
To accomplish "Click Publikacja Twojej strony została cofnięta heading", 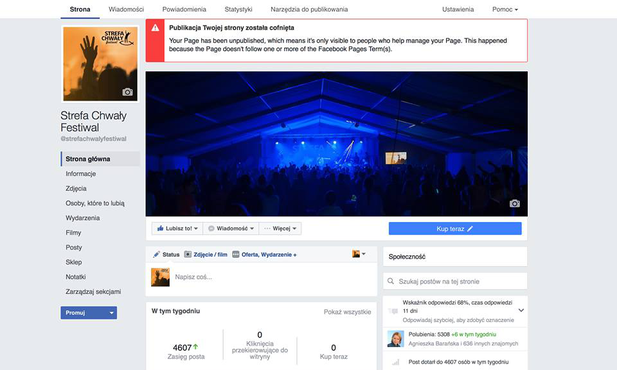I will tap(231, 28).
